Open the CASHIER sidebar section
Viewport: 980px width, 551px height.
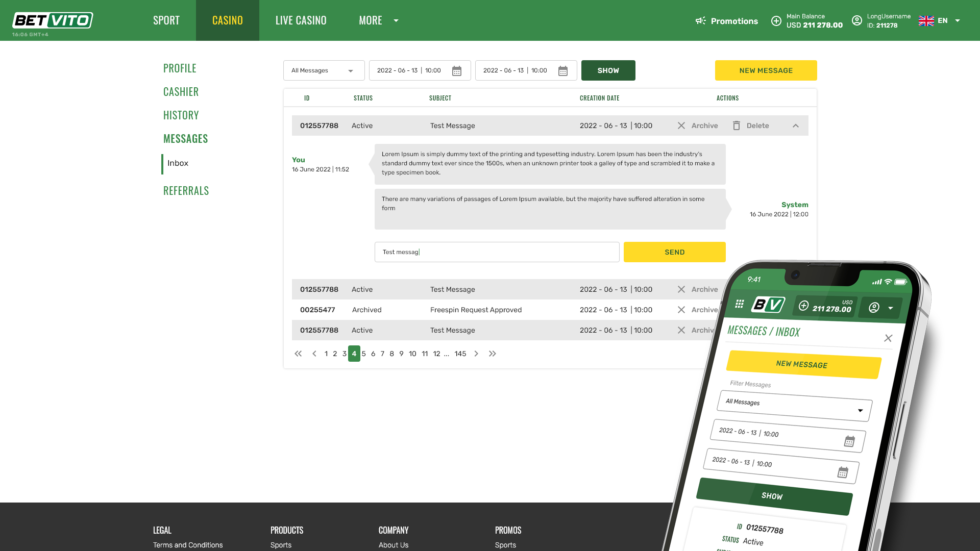(181, 92)
